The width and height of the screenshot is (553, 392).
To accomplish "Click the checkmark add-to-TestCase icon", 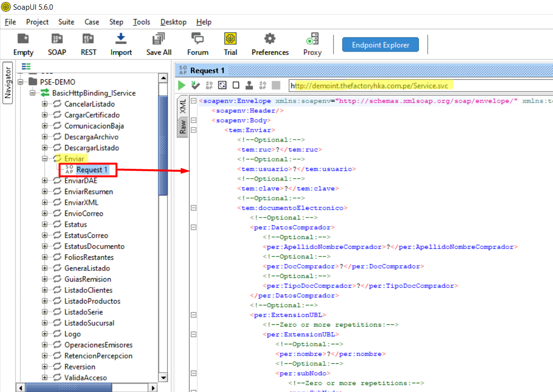I will 196,85.
